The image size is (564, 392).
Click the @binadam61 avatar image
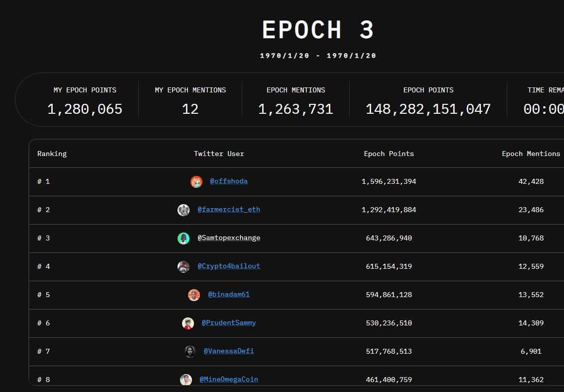(x=194, y=295)
